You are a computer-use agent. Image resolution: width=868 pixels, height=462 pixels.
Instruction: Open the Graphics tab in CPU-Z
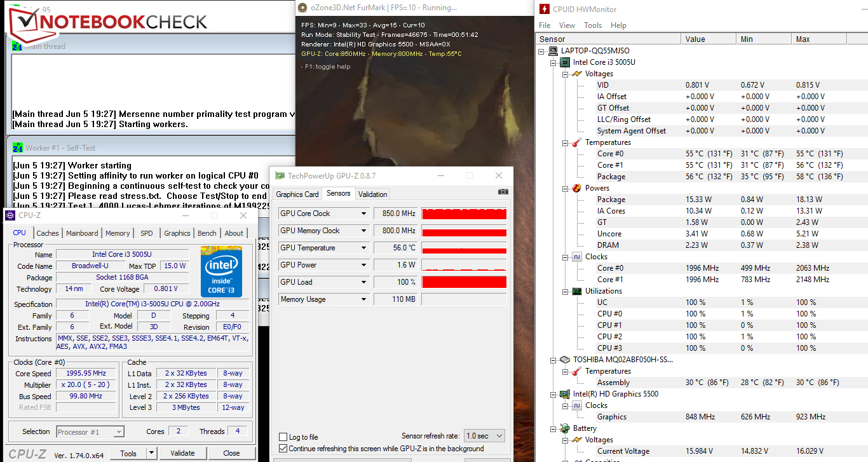177,233
